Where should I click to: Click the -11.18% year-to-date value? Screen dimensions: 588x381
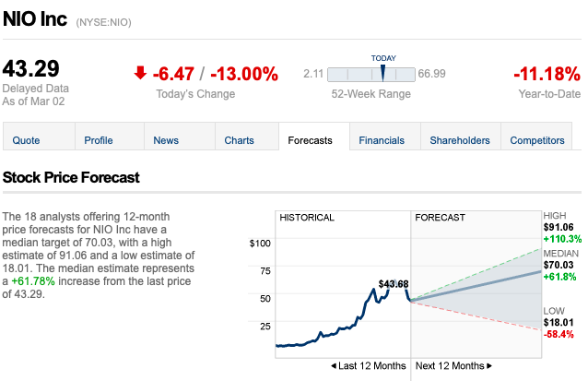tap(547, 74)
